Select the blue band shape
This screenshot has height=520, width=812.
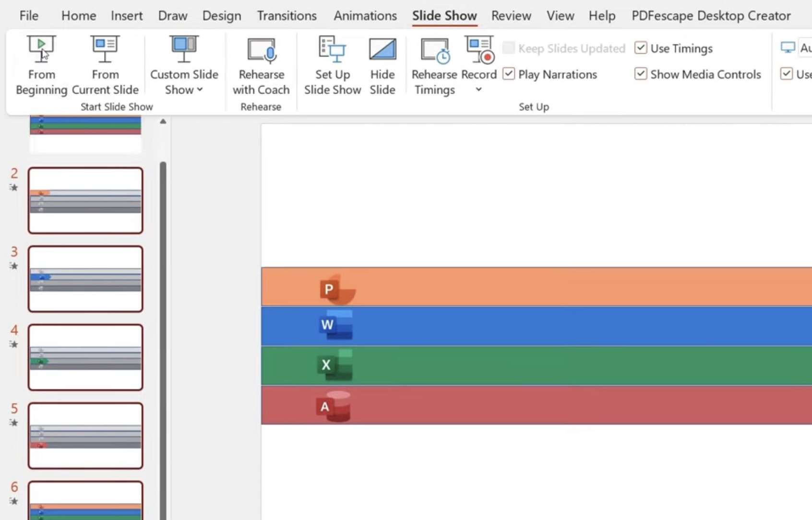537,326
